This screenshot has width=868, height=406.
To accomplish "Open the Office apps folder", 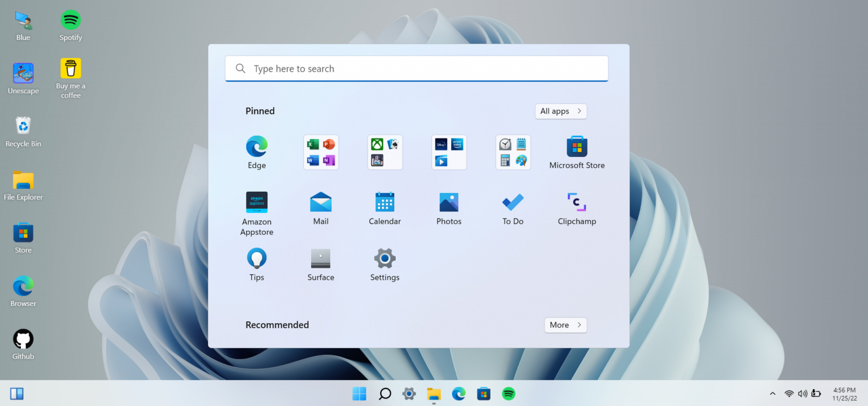I will [321, 152].
